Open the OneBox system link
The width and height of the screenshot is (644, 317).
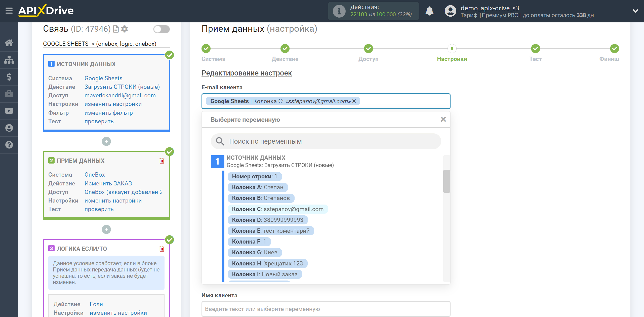point(95,175)
